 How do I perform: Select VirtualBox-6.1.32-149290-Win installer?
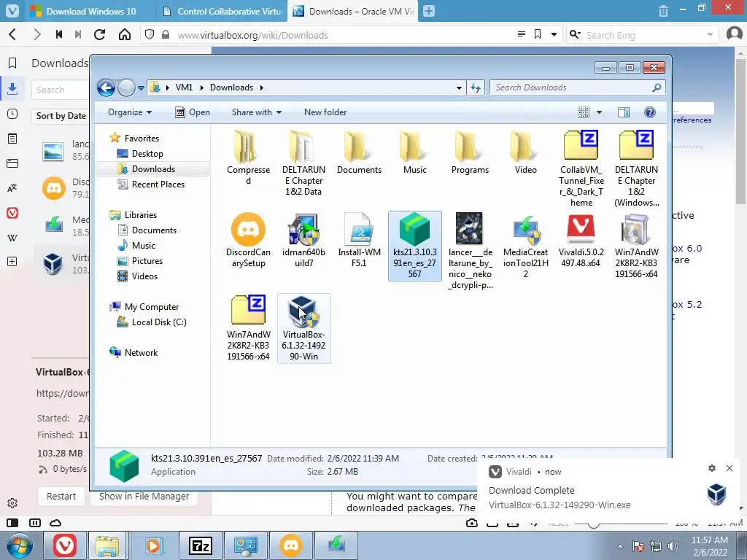pos(303,327)
